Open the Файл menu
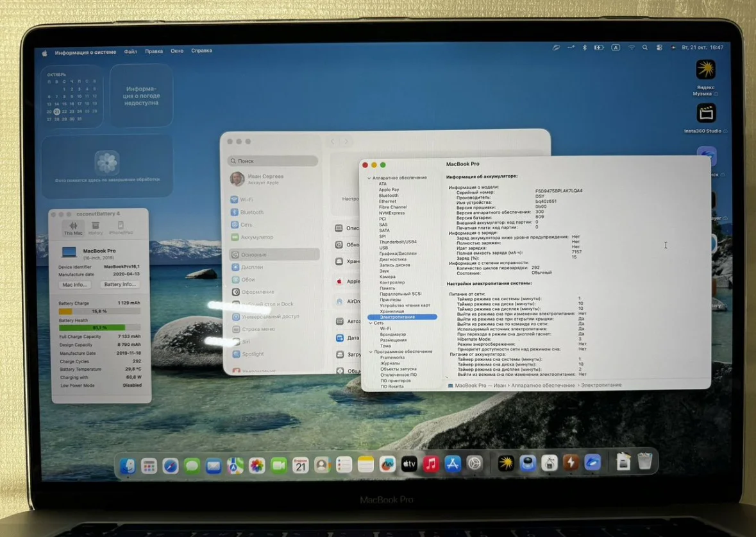Image resolution: width=756 pixels, height=537 pixels. (130, 51)
